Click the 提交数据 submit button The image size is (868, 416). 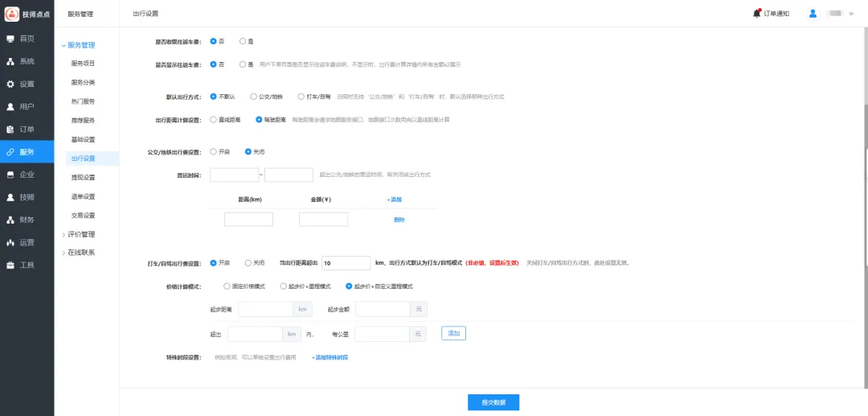(x=493, y=402)
